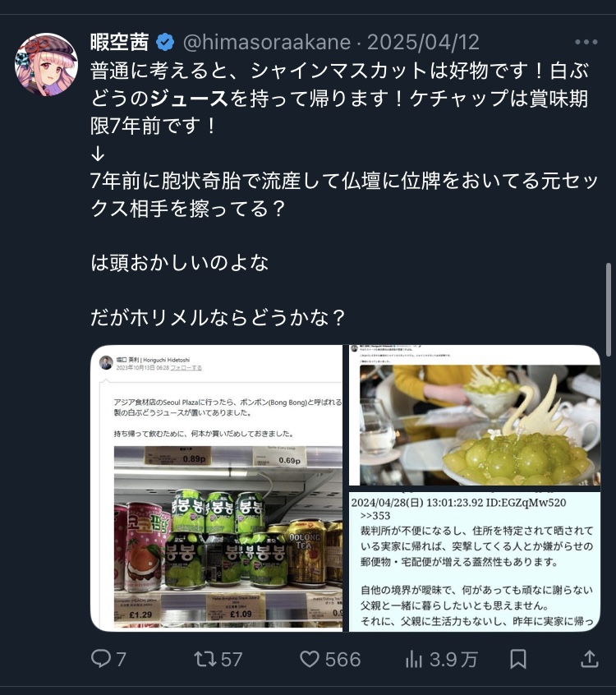This screenshot has width=616, height=695.
Task: Click the reply speech bubble icon
Action: [101, 659]
